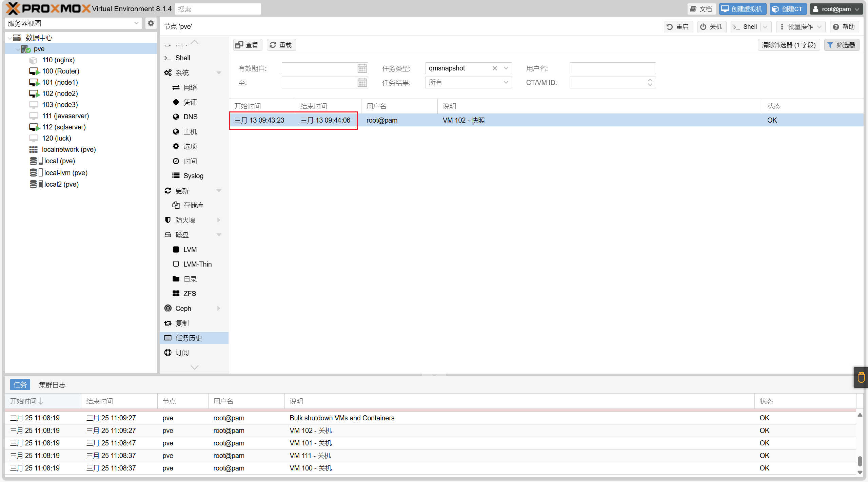
Task: Click the 查看 view button
Action: 247,45
